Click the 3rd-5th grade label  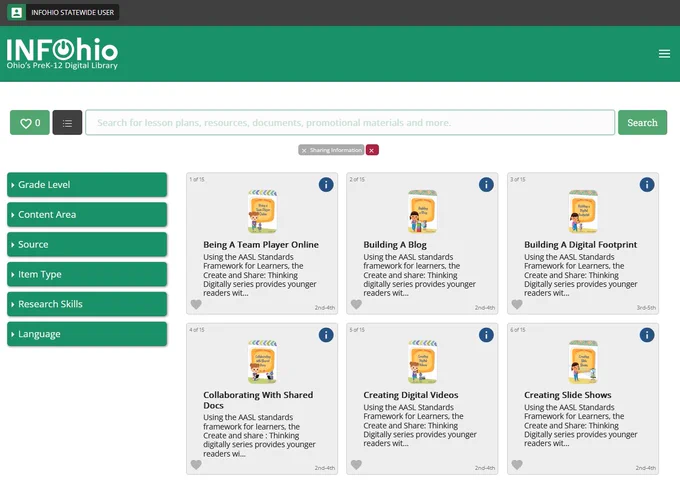[x=646, y=308]
